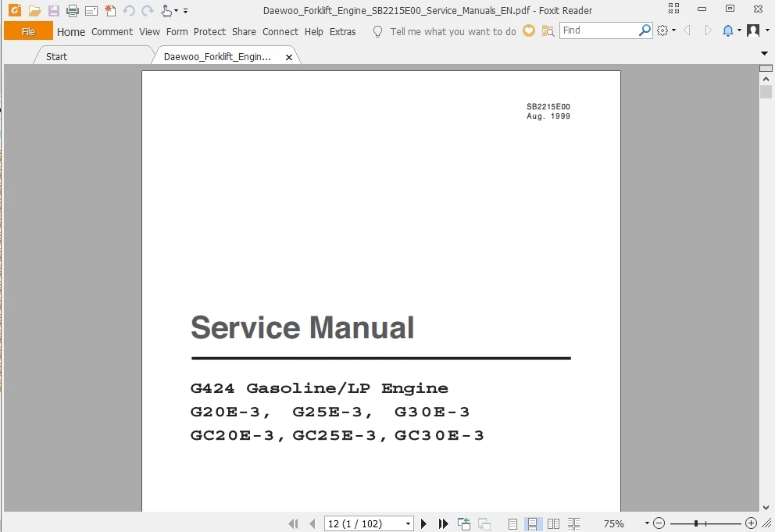The width and height of the screenshot is (775, 532).
Task: Open the Help ribbon tab
Action: tap(314, 32)
